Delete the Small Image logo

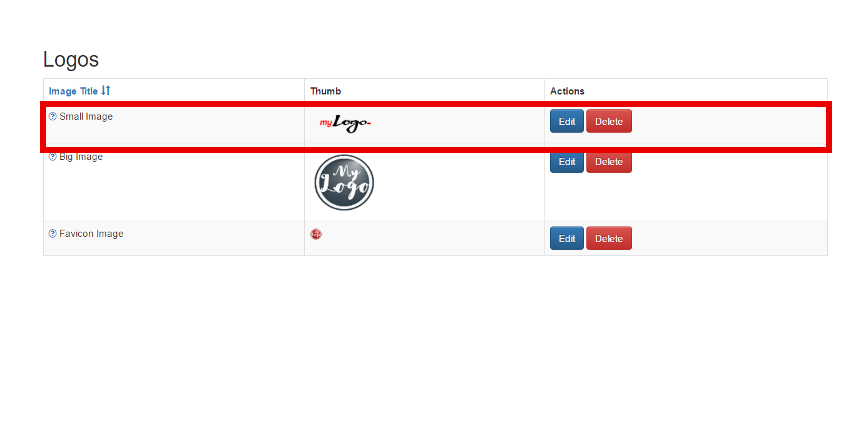click(x=609, y=122)
